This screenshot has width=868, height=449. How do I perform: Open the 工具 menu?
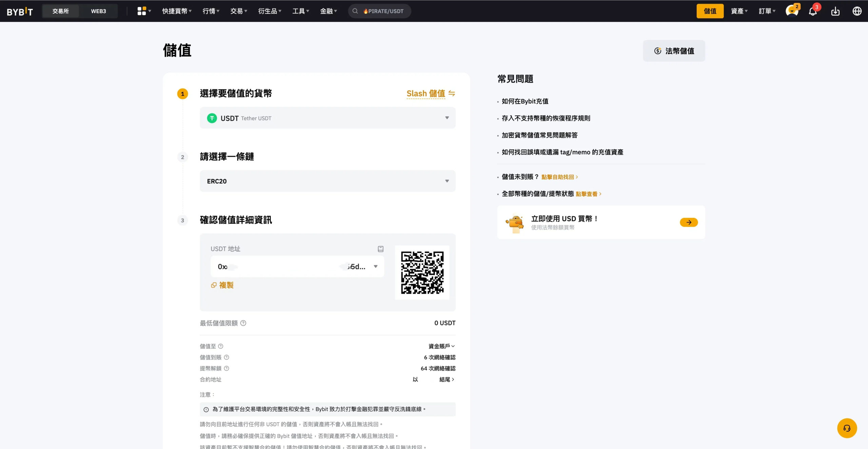(x=301, y=11)
